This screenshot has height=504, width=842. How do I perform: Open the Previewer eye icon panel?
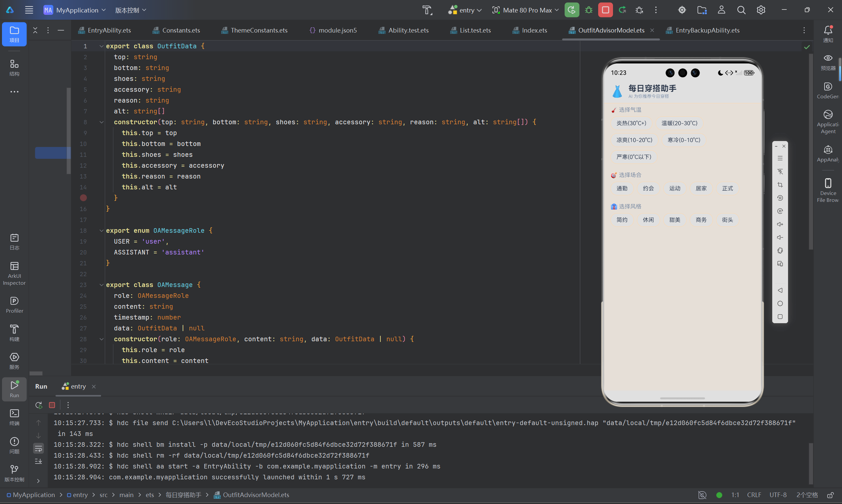coord(828,62)
